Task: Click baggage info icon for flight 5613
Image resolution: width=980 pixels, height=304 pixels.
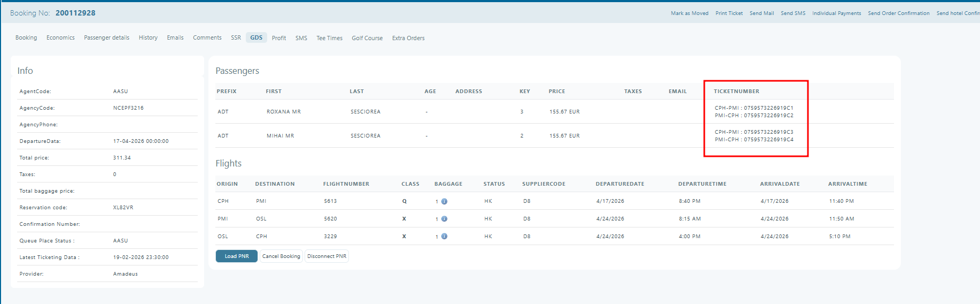Action: pyautogui.click(x=444, y=202)
